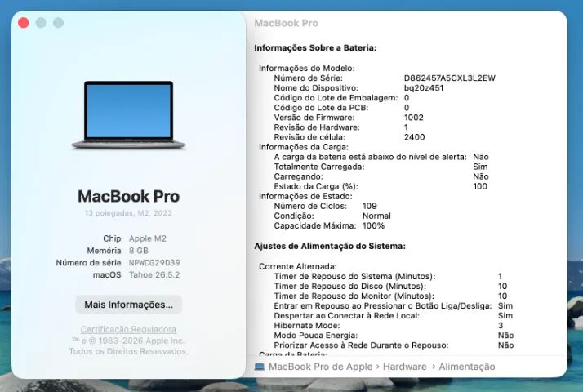Click the 13 polegadas, M2, 2022 subtitle
583x392 pixels.
[x=128, y=213]
